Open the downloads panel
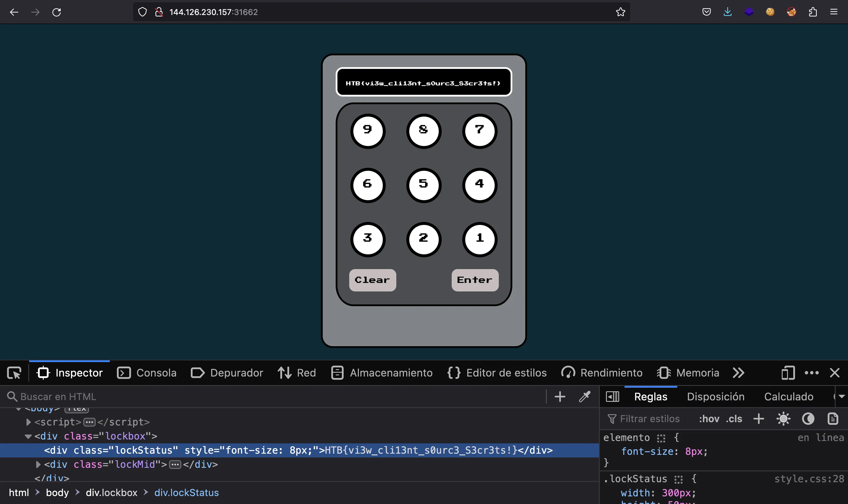 (728, 12)
